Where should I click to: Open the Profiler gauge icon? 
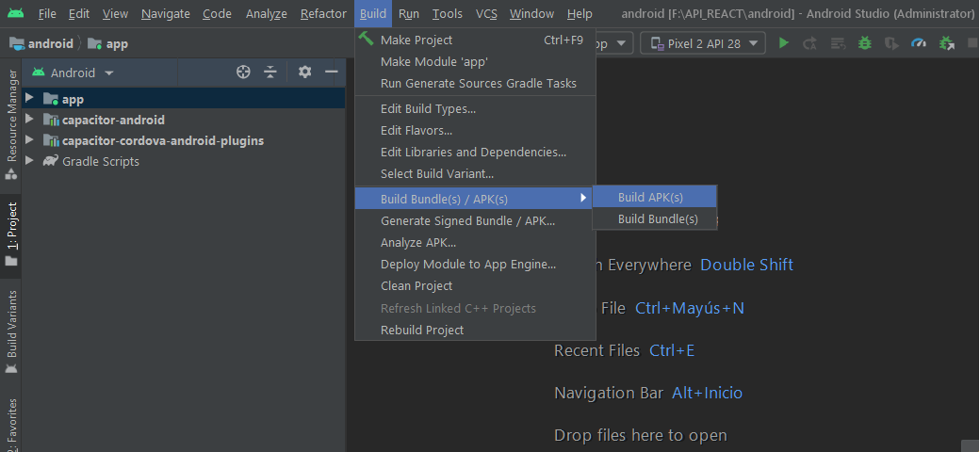coord(919,43)
